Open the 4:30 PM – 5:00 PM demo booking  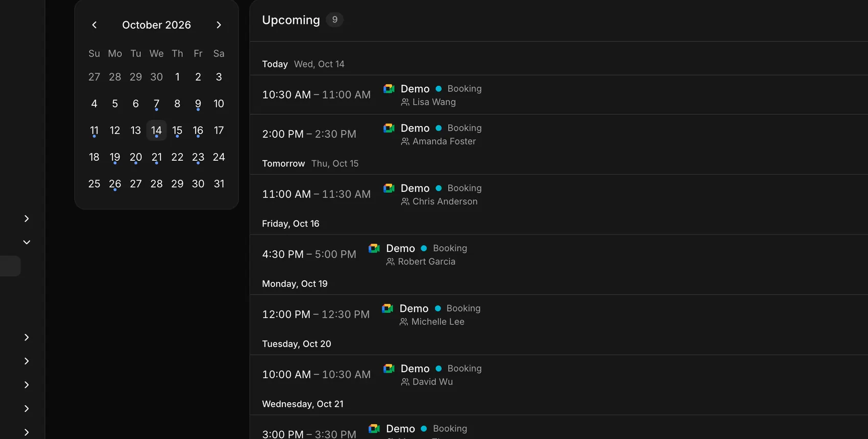pos(559,254)
